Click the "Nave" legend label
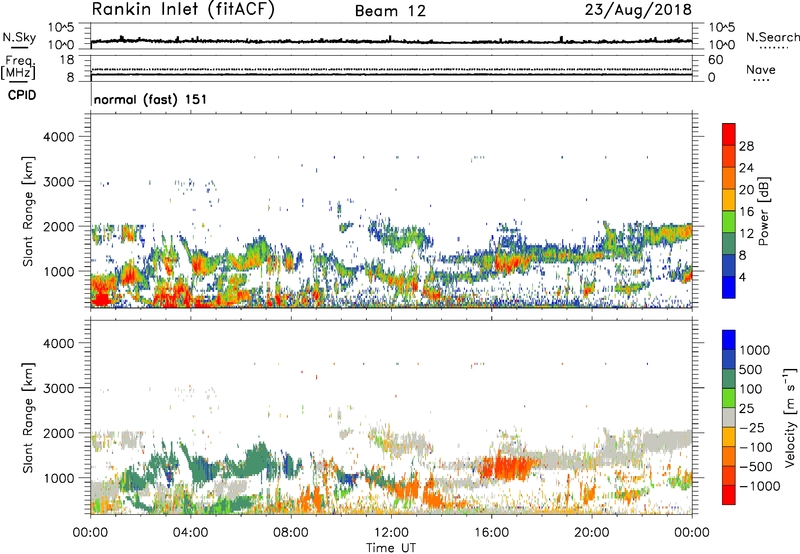Image resolution: width=800 pixels, height=554 pixels. point(761,69)
